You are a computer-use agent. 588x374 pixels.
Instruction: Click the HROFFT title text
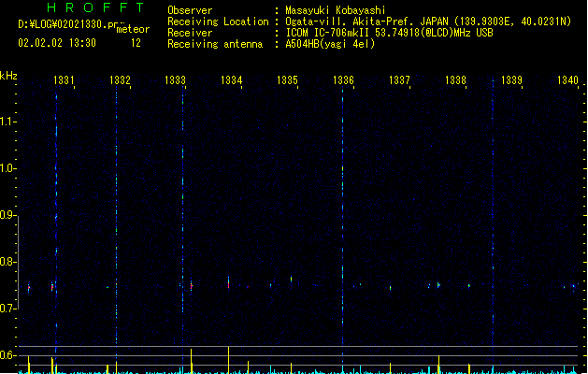click(96, 7)
